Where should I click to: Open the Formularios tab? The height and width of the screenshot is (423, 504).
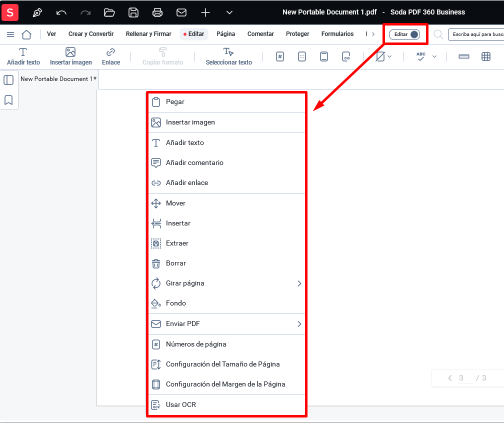click(x=337, y=34)
